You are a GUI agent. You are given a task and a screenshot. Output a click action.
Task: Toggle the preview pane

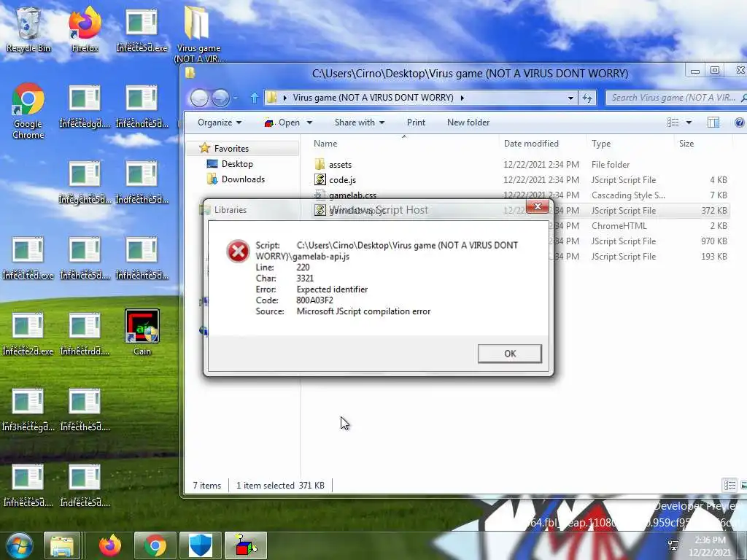point(713,122)
